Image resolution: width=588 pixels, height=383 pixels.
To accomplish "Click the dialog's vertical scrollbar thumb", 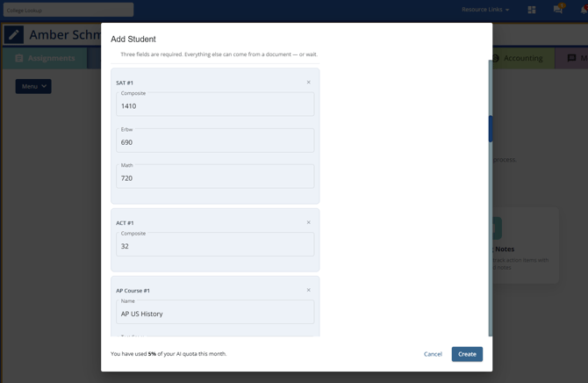I will pos(491,129).
